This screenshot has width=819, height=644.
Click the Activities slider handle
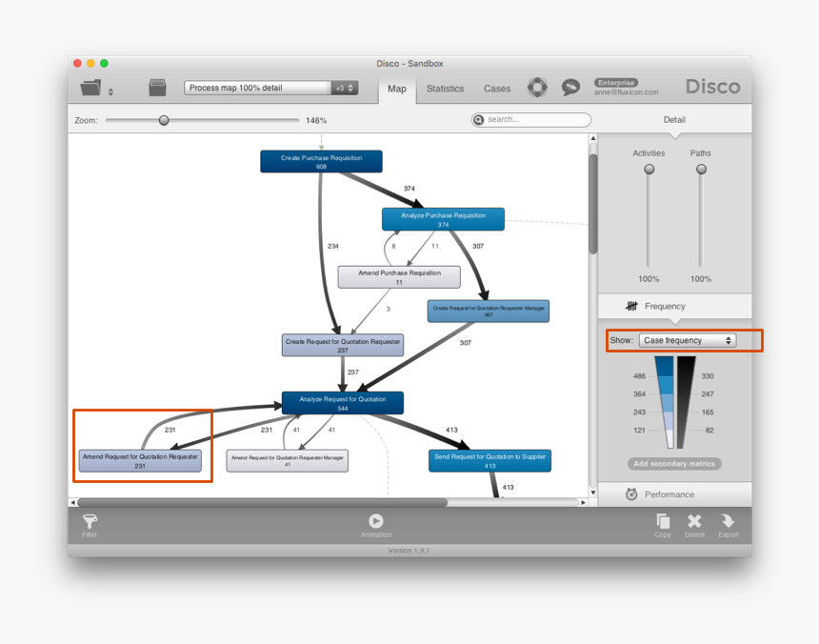(x=649, y=170)
